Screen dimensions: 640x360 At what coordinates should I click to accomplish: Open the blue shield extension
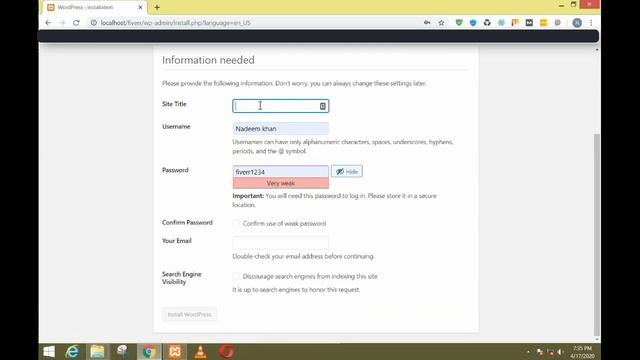[x=473, y=23]
